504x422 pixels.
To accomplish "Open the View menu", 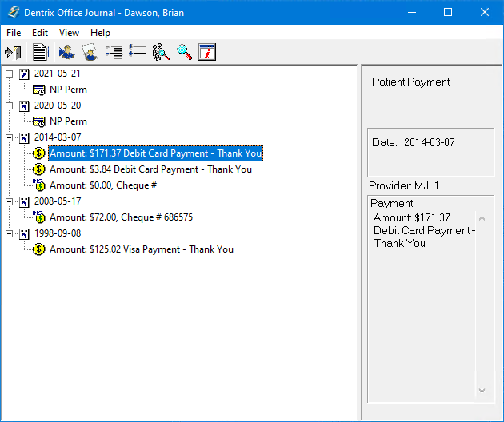I will click(x=69, y=33).
